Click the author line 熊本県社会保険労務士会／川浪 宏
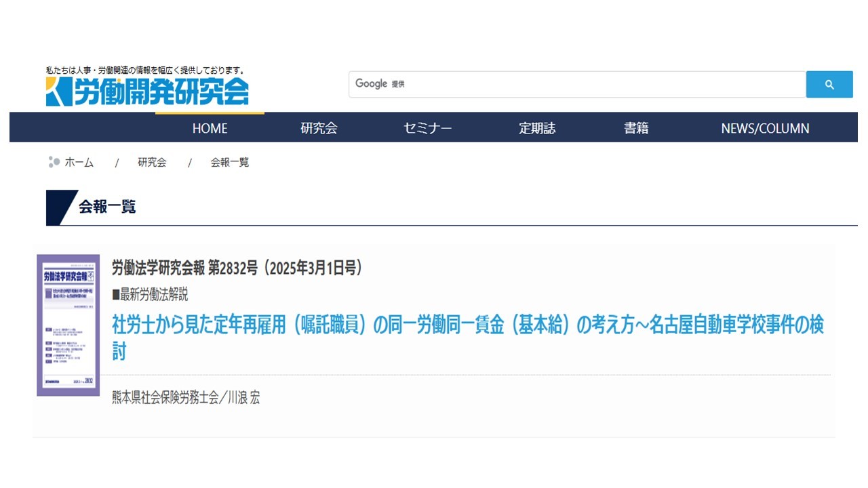 [186, 398]
